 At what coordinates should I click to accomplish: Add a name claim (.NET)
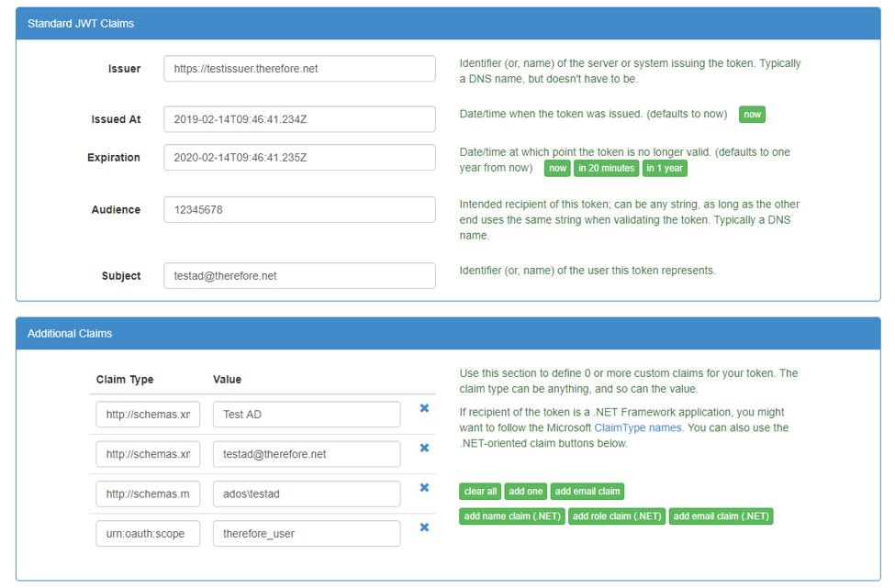[511, 516]
